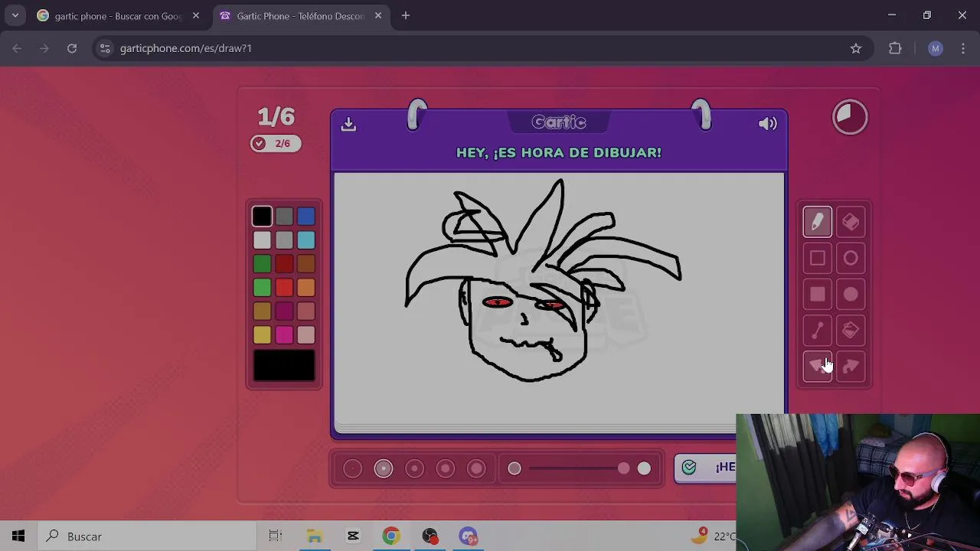The height and width of the screenshot is (551, 980).
Task: Choose the empty ellipse shape tool
Action: tap(851, 258)
